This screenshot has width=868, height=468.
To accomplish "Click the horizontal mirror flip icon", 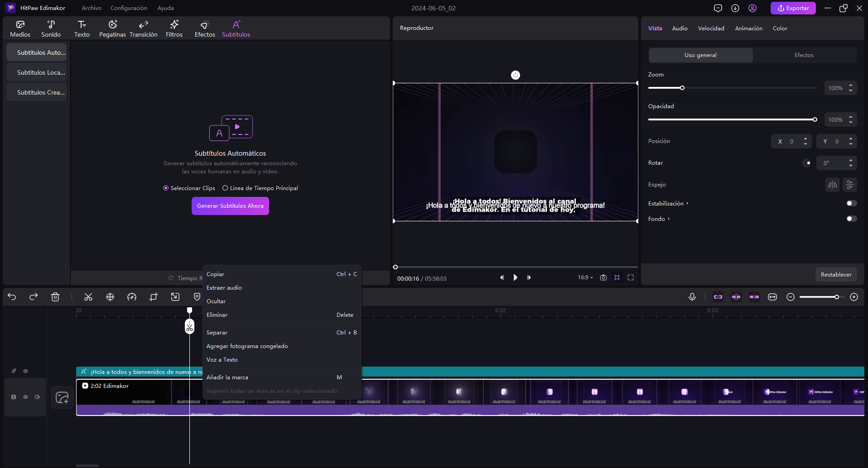I will coord(833,185).
